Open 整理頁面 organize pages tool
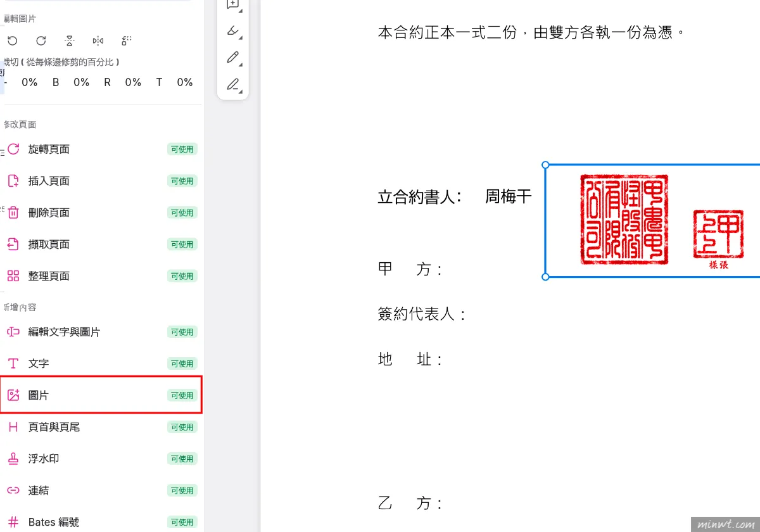 [x=101, y=276]
